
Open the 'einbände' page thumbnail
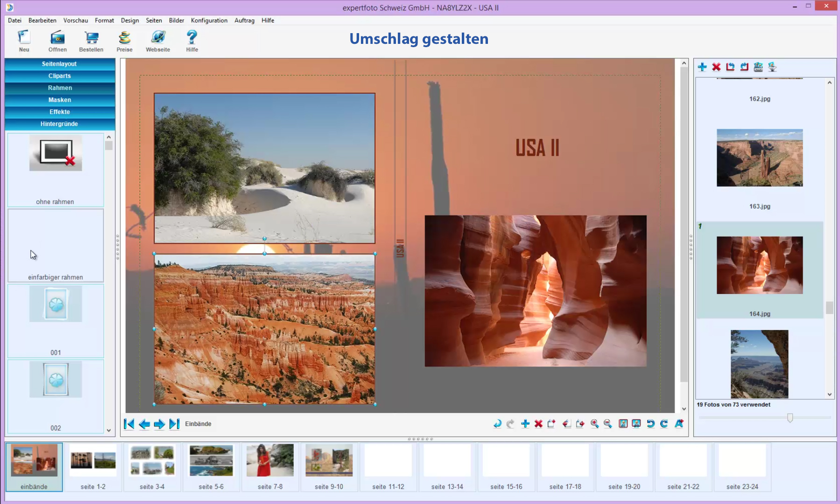coord(34,467)
